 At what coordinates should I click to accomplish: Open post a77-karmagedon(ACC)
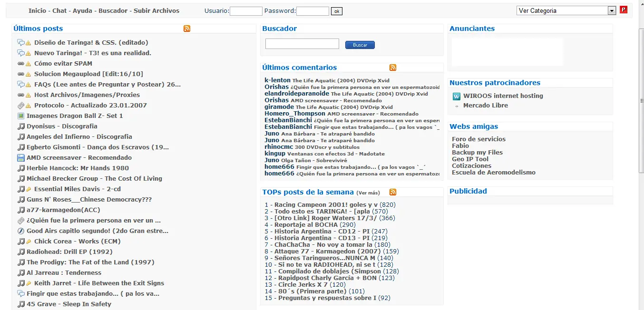63,210
